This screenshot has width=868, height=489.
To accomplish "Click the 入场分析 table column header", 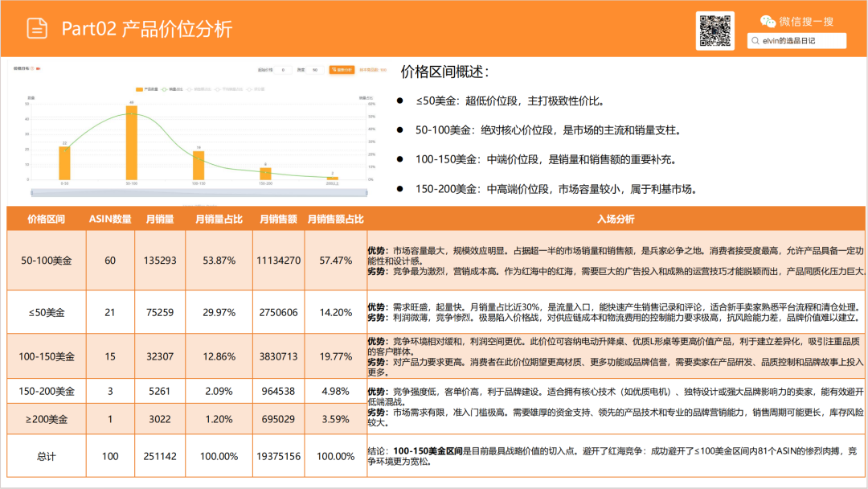I will [615, 219].
